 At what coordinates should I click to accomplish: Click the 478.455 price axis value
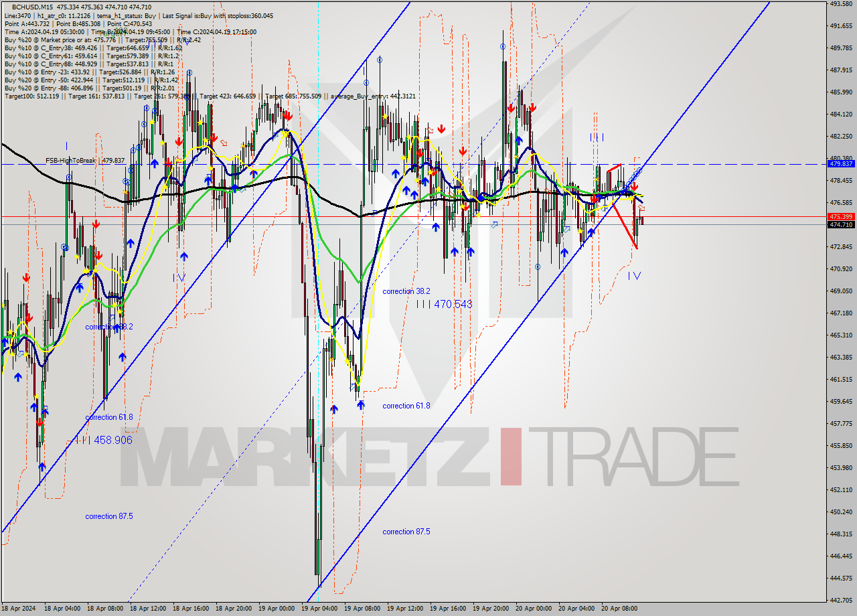841,181
